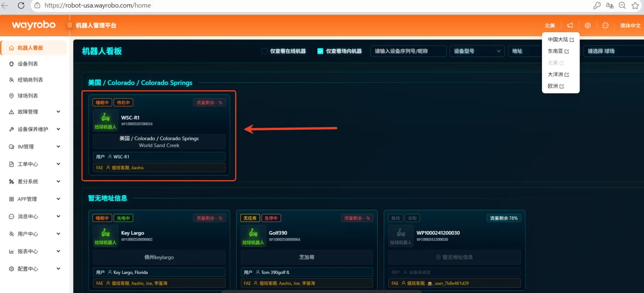Open 东南亚 region external link
Screen dimensions: 644x293
click(558, 51)
